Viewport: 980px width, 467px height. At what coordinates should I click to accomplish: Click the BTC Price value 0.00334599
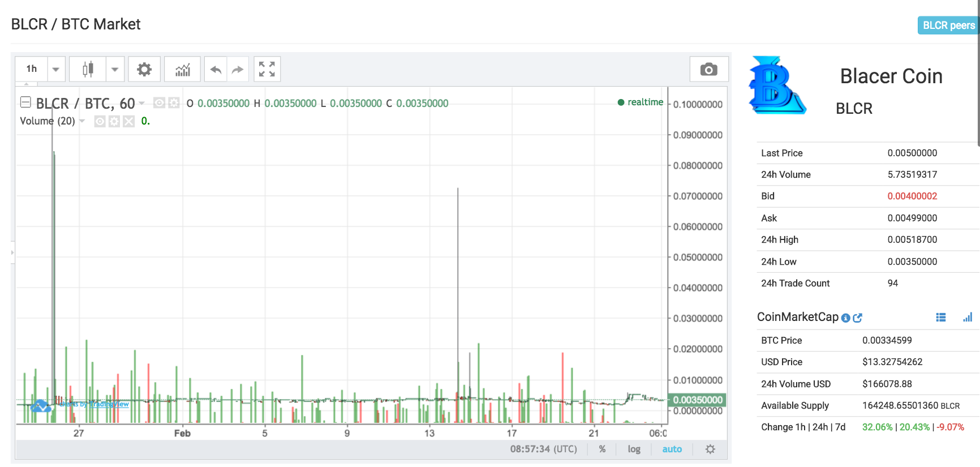(x=887, y=340)
